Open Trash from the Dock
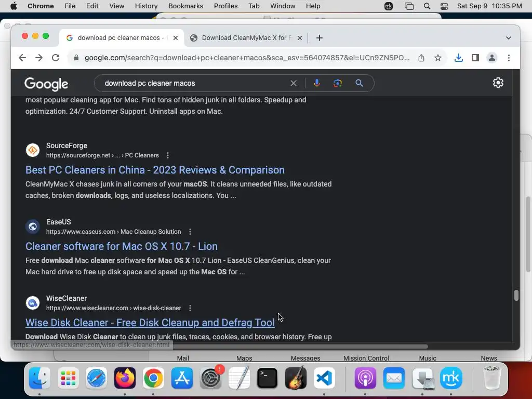The height and width of the screenshot is (399, 532). point(491,378)
